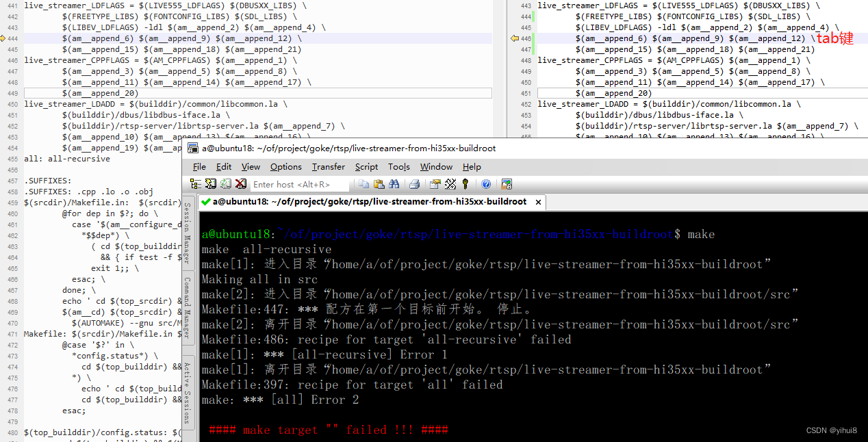Click the yellow arrow marker at line 446
The width and height of the screenshot is (868, 442).
coord(515,39)
